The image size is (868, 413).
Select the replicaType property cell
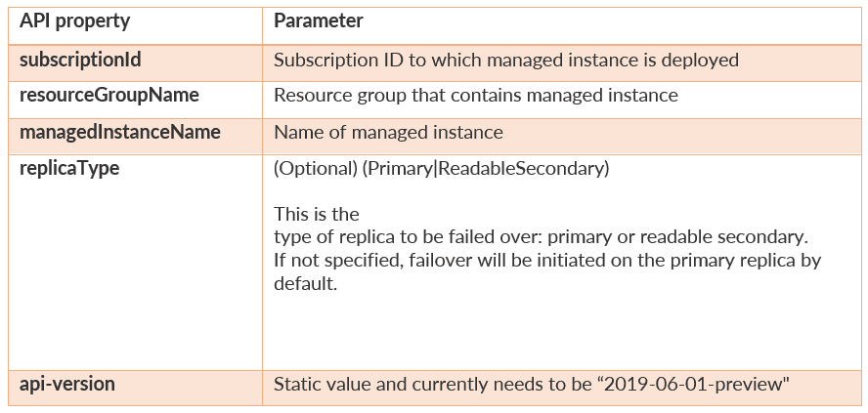pyautogui.click(x=69, y=168)
